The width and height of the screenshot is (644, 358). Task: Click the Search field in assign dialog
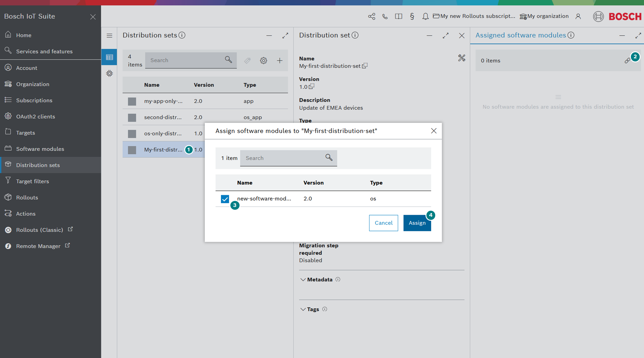[284, 158]
